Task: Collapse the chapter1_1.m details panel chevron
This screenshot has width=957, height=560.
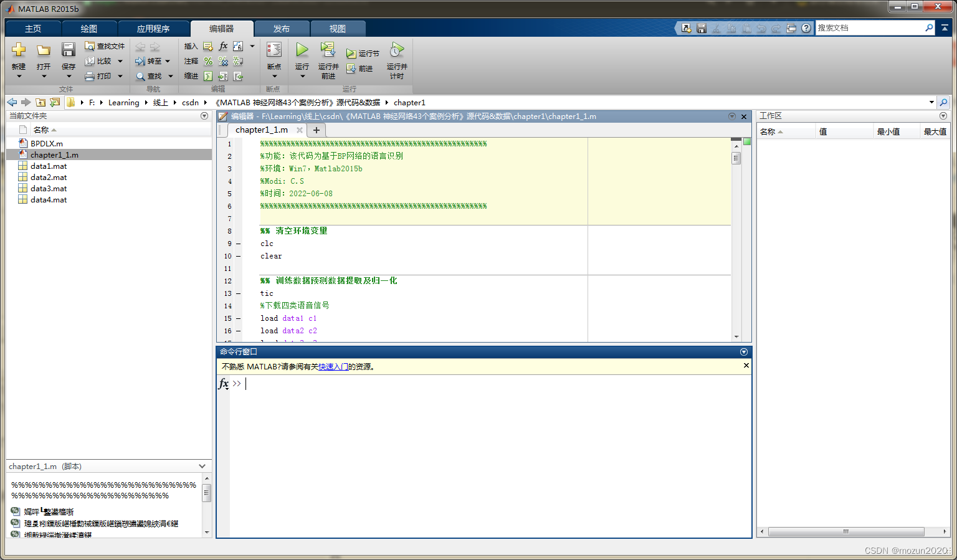Action: click(202, 466)
